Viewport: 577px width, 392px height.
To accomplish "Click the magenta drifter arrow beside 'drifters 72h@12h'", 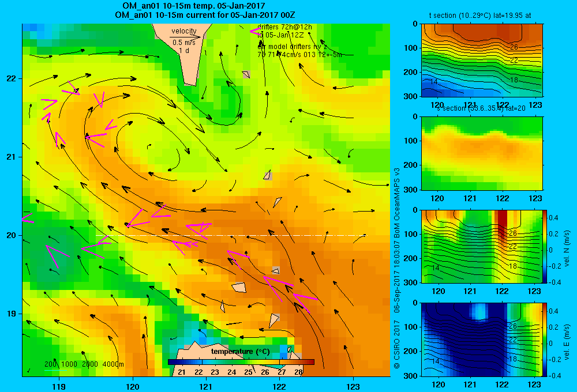I will pyautogui.click(x=254, y=31).
